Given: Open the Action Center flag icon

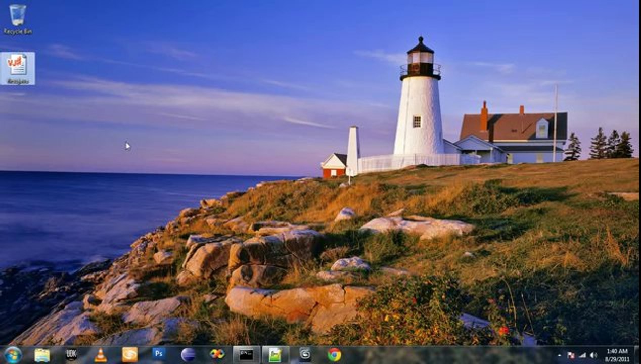Looking at the screenshot, I should (x=571, y=355).
